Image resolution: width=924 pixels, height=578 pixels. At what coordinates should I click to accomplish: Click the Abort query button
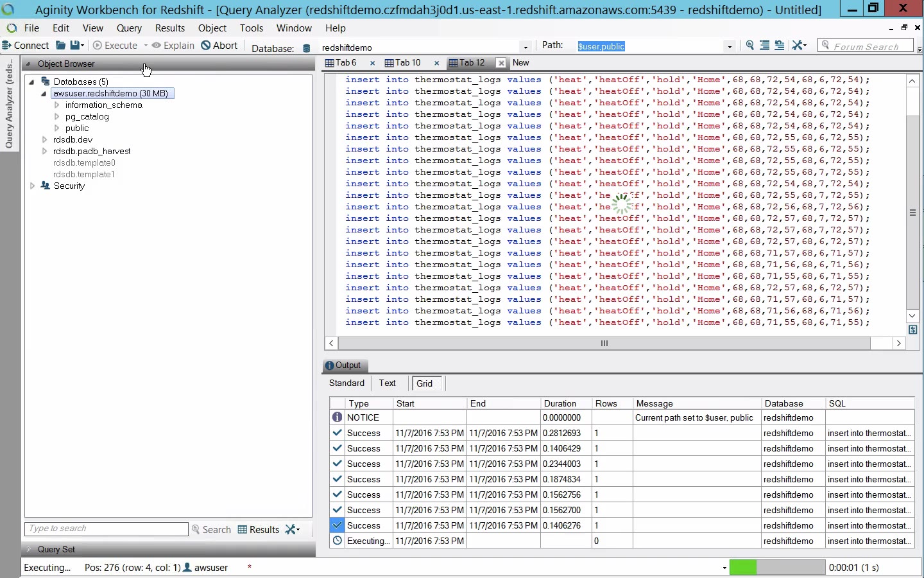219,46
